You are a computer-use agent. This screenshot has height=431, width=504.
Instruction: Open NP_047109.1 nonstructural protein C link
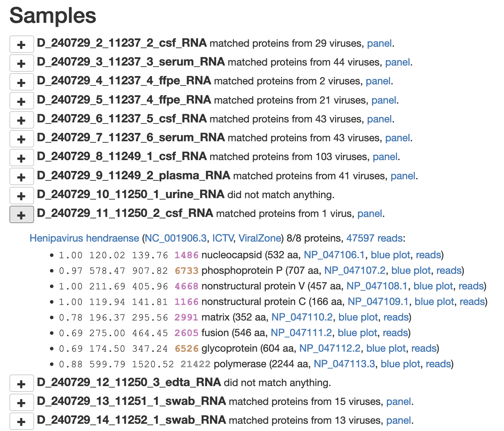tap(378, 302)
